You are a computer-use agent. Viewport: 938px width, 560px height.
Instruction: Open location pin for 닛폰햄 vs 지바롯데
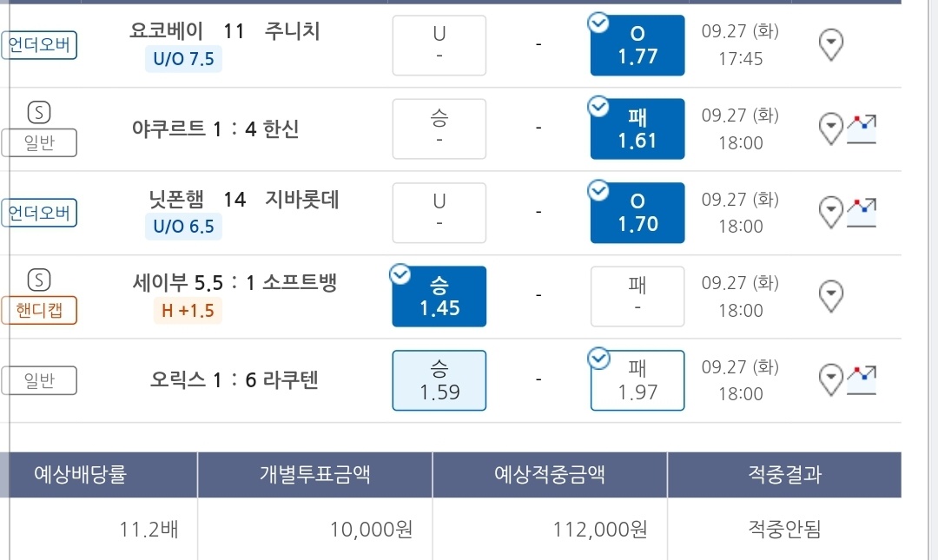[x=831, y=213]
